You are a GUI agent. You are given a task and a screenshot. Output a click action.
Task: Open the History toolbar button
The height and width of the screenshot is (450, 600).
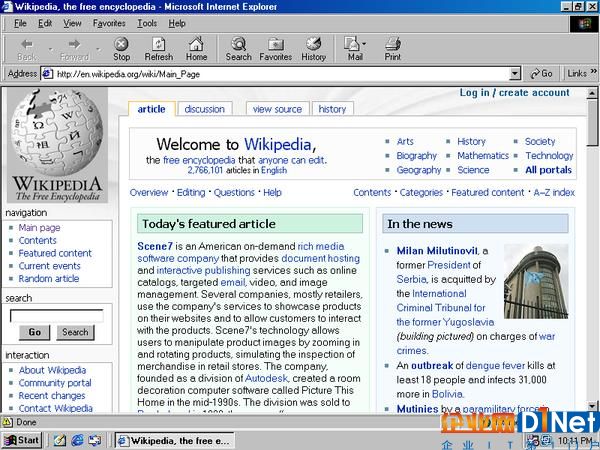pyautogui.click(x=313, y=49)
